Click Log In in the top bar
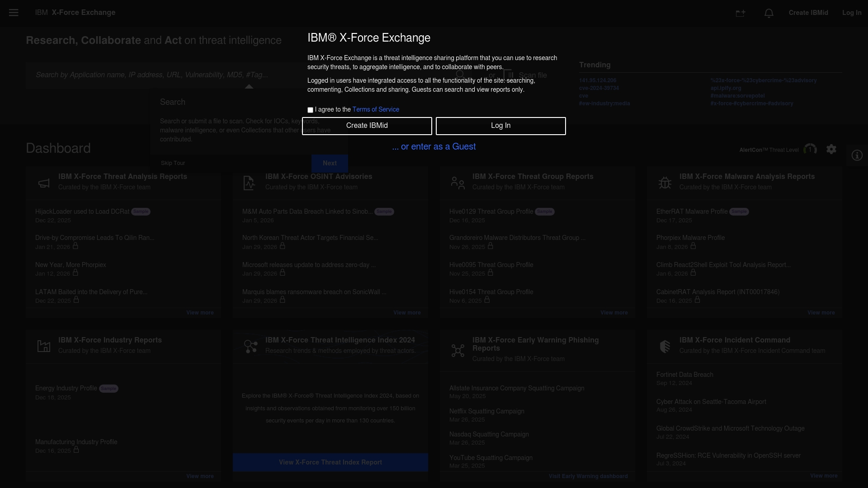The width and height of the screenshot is (868, 488). pos(852,13)
